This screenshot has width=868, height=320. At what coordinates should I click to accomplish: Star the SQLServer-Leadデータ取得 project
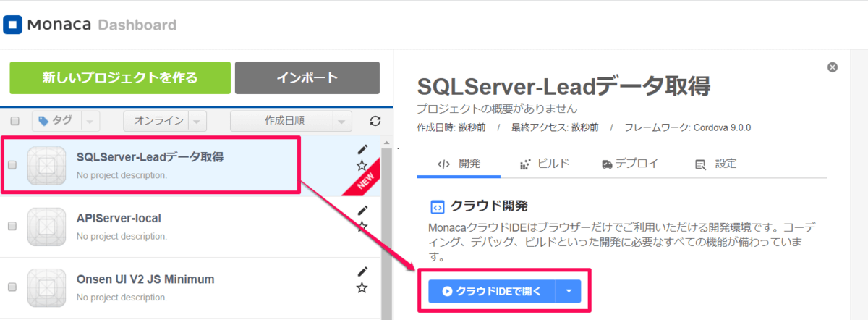point(362,167)
